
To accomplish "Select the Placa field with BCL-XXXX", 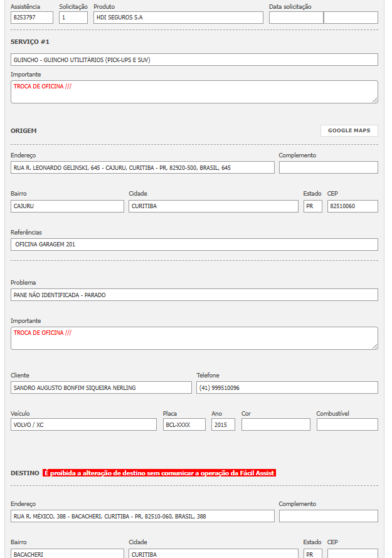I will [184, 424].
